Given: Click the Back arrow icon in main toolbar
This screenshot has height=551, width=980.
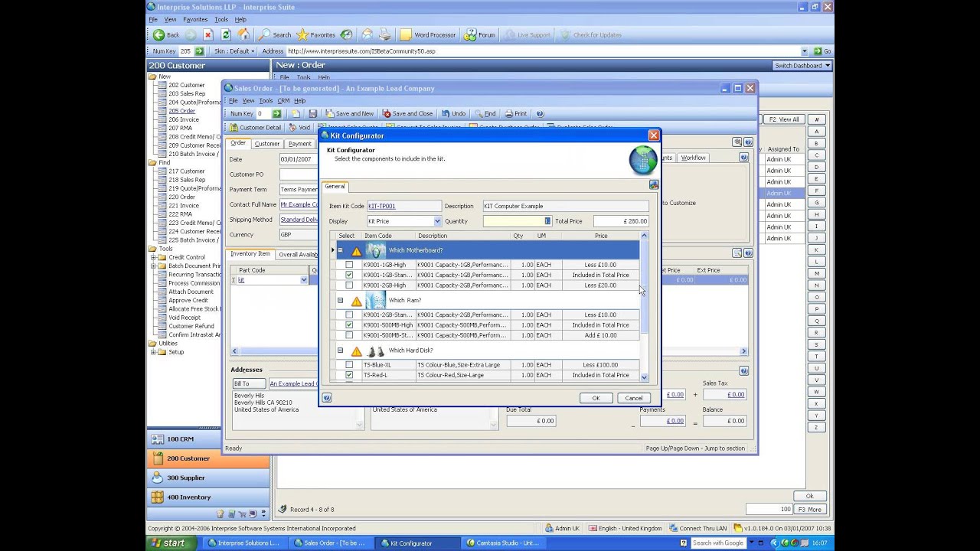Looking at the screenshot, I should pyautogui.click(x=158, y=34).
